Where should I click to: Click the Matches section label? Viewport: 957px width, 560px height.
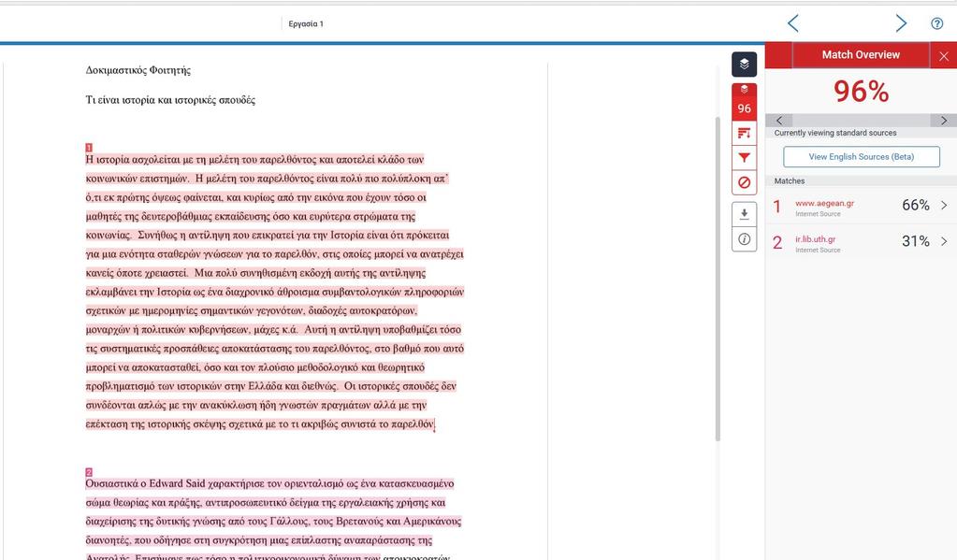pyautogui.click(x=790, y=181)
